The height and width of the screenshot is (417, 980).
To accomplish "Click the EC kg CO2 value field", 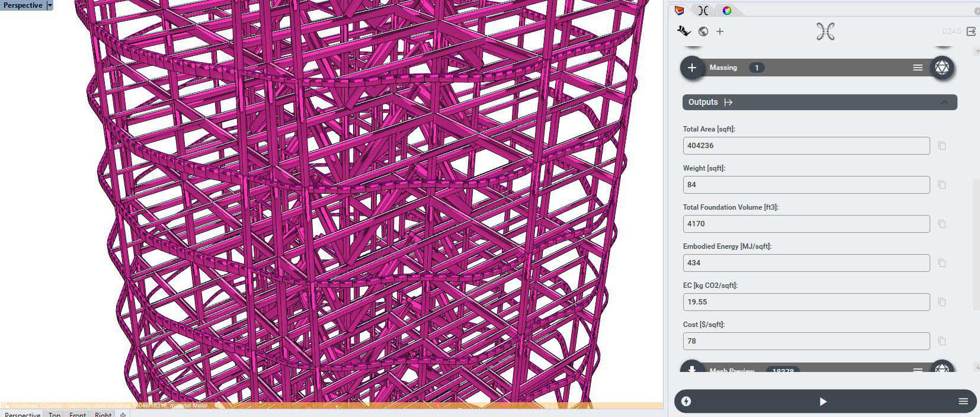I will [x=806, y=302].
